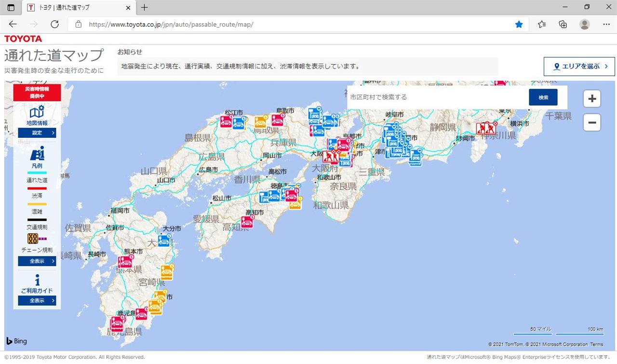
Task: Open the browser Favorites list icon
Action: tap(542, 24)
